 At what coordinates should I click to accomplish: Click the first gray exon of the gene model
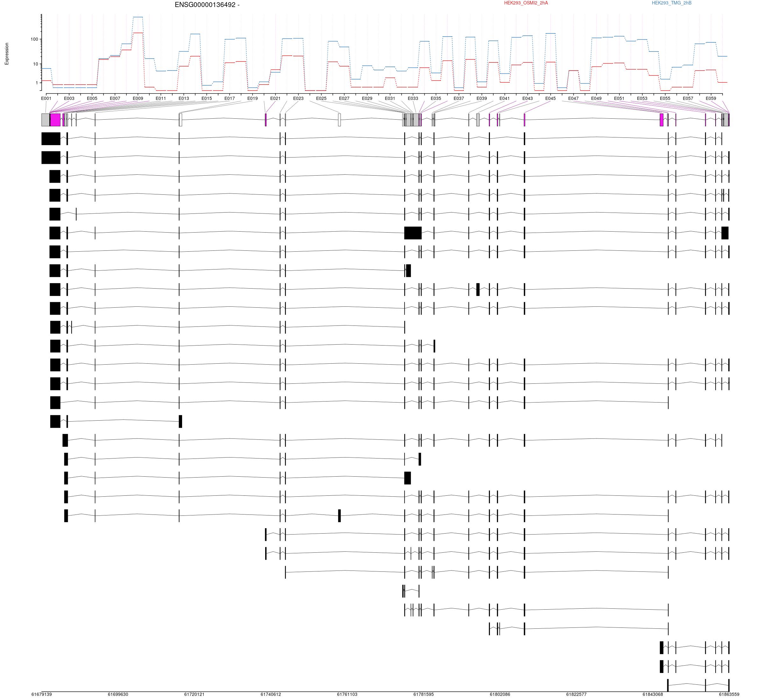pos(46,120)
